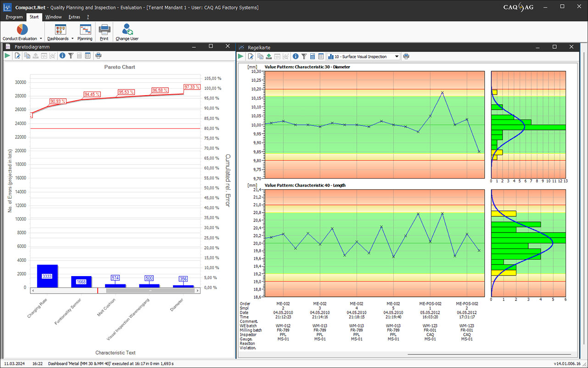The image size is (588, 368).
Task: Open the Extras menu
Action: click(74, 17)
